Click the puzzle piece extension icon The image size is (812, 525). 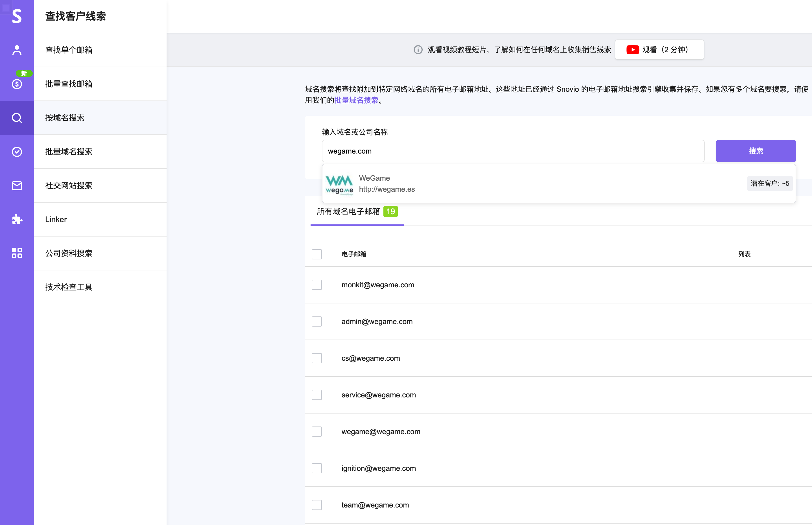point(17,219)
